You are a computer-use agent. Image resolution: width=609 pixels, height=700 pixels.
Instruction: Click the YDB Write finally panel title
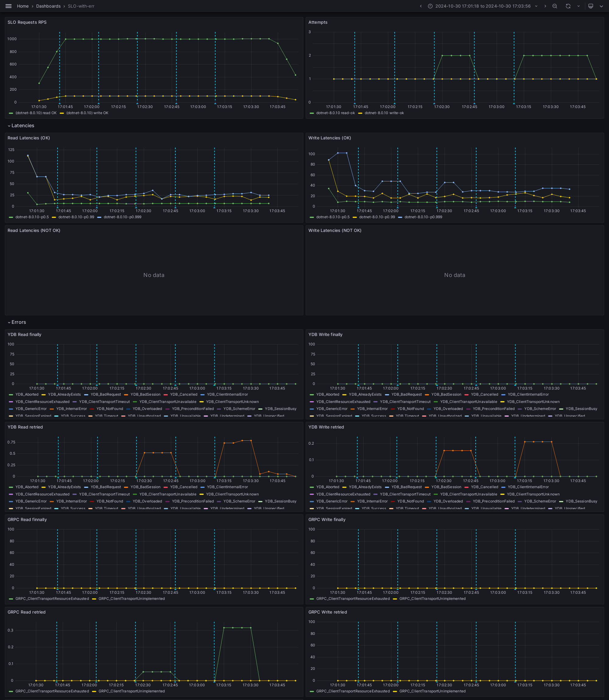tap(325, 334)
